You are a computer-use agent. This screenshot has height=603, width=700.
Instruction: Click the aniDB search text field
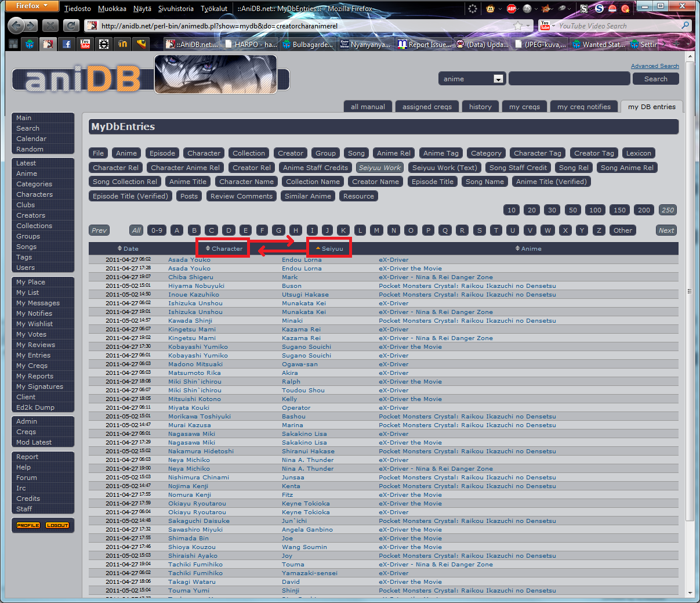click(x=568, y=79)
